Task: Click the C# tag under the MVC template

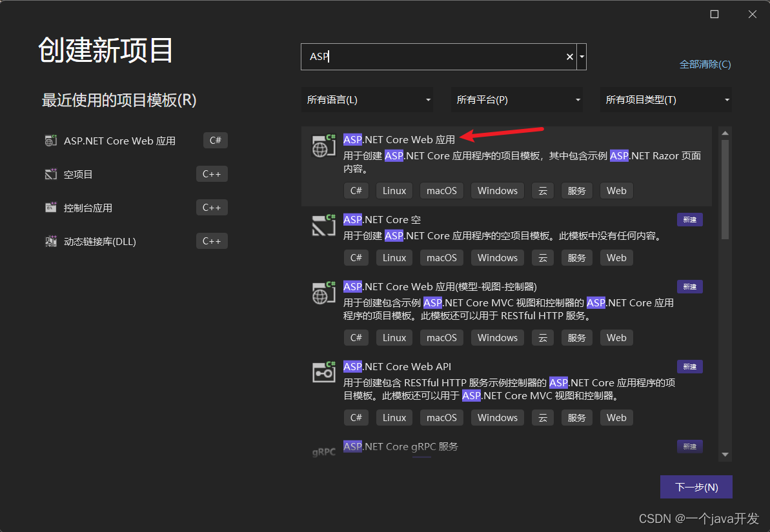Action: (x=356, y=338)
